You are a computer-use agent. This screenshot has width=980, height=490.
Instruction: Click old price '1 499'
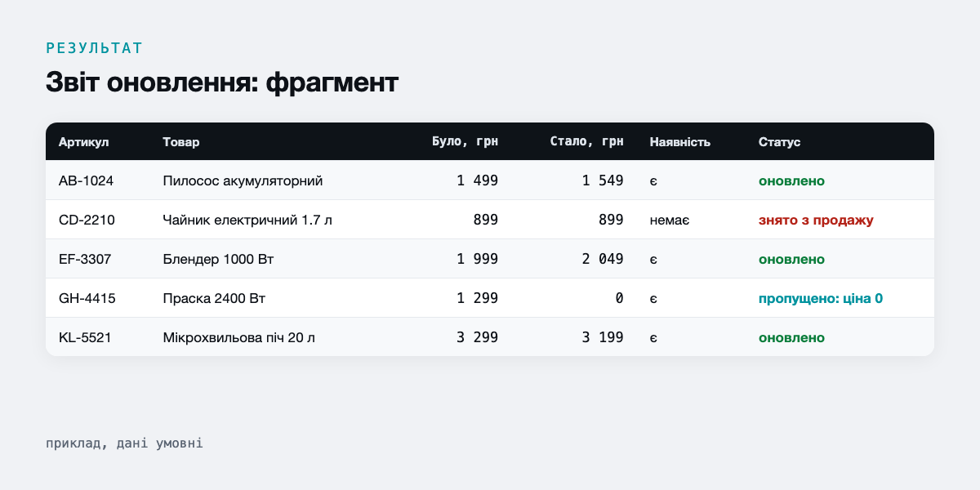tap(477, 180)
